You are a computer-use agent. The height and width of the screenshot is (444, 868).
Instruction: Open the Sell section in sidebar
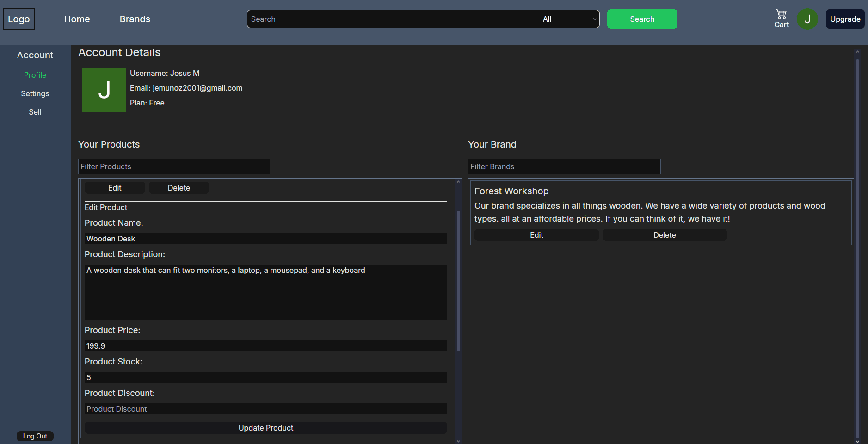[35, 112]
